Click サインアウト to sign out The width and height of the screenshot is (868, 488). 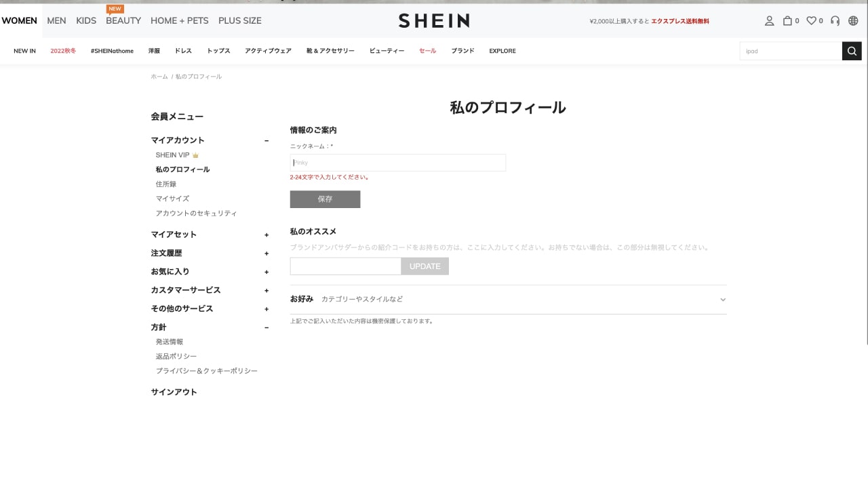point(174,392)
